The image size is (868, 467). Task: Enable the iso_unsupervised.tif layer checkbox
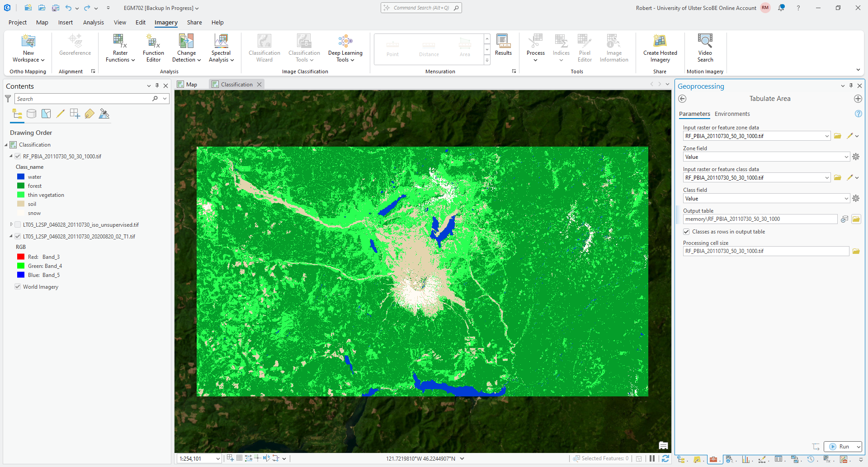[18, 225]
